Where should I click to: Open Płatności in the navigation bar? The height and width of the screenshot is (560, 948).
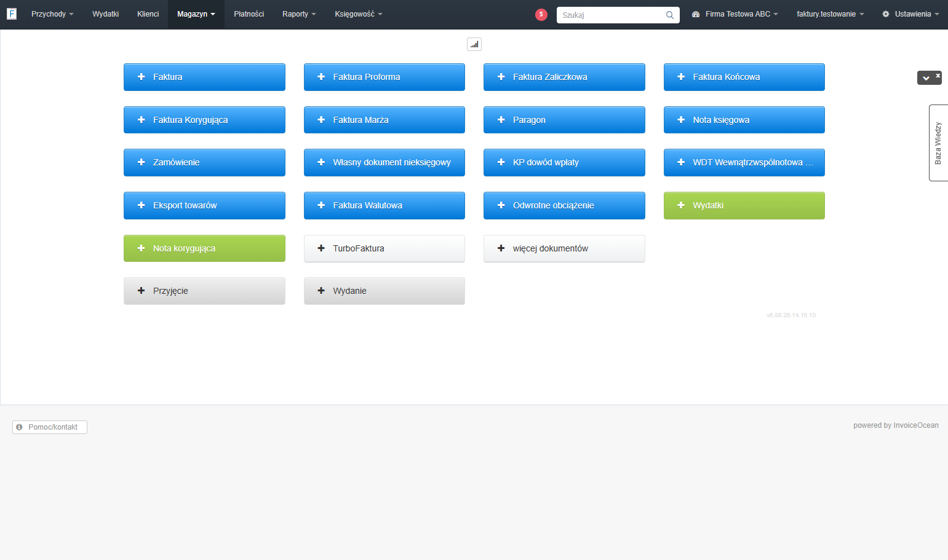[249, 14]
